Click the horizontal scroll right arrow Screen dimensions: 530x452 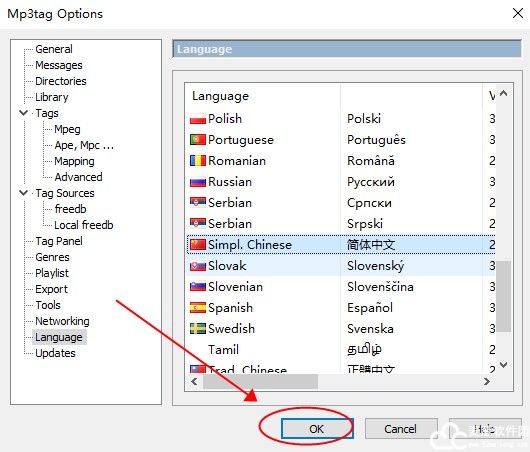pyautogui.click(x=487, y=382)
